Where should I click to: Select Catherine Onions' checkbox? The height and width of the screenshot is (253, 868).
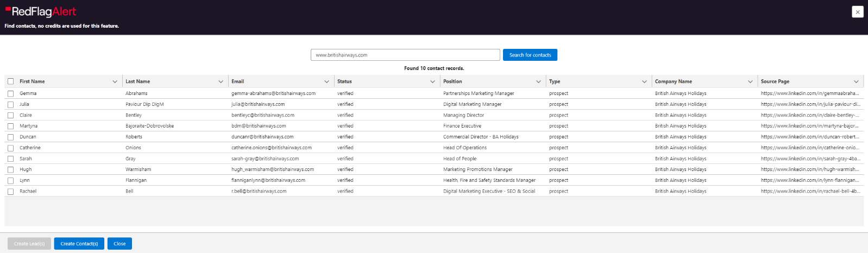[10, 148]
